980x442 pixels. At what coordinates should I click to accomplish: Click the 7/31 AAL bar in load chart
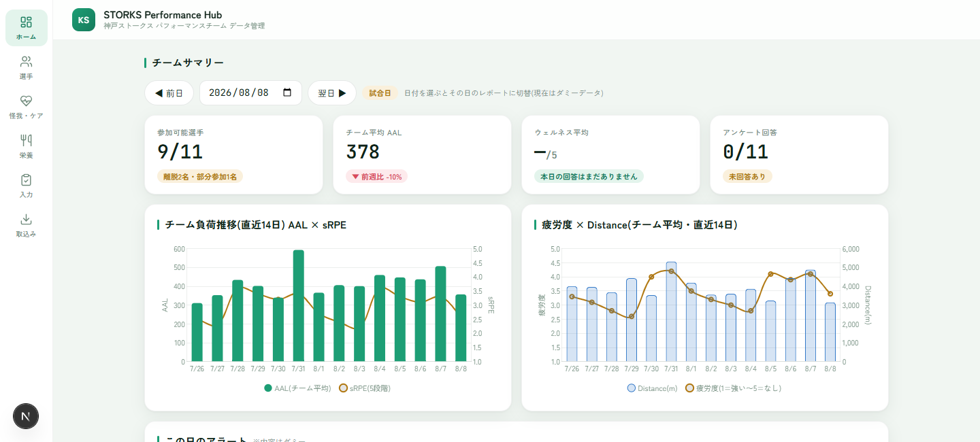298,306
